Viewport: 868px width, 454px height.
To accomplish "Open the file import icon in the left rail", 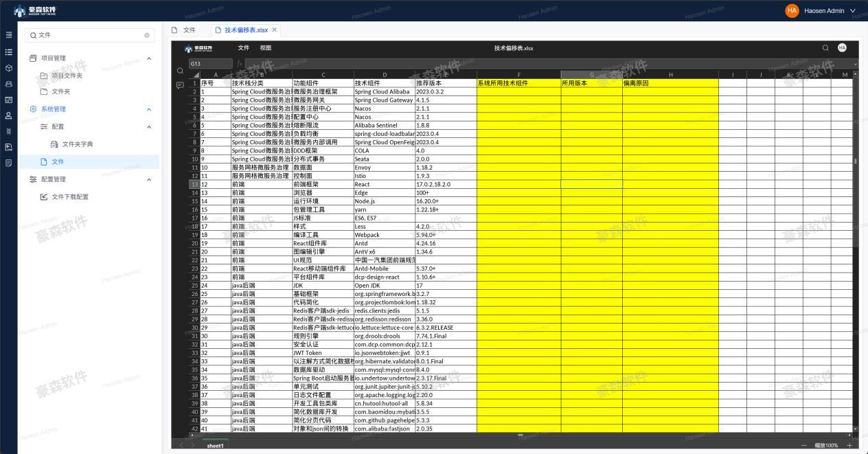I will click(x=8, y=147).
